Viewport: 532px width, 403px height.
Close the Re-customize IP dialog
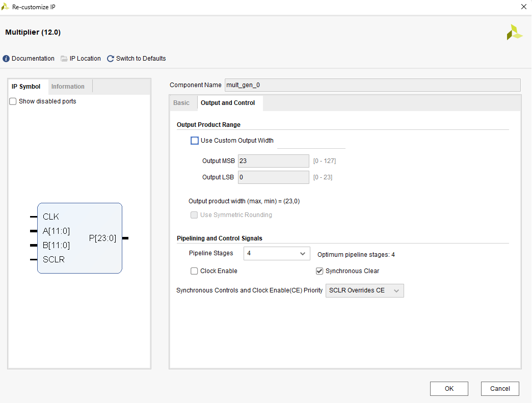523,7
